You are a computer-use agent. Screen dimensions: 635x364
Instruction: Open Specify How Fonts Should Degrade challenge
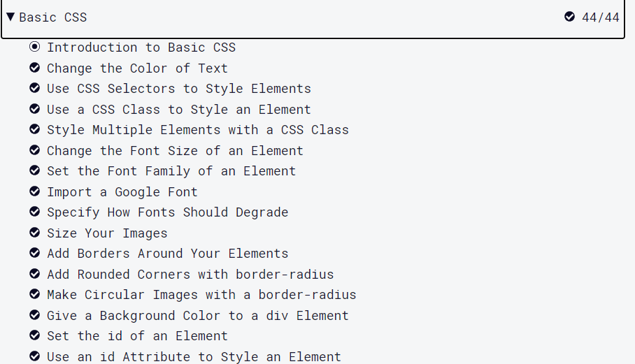tap(168, 212)
